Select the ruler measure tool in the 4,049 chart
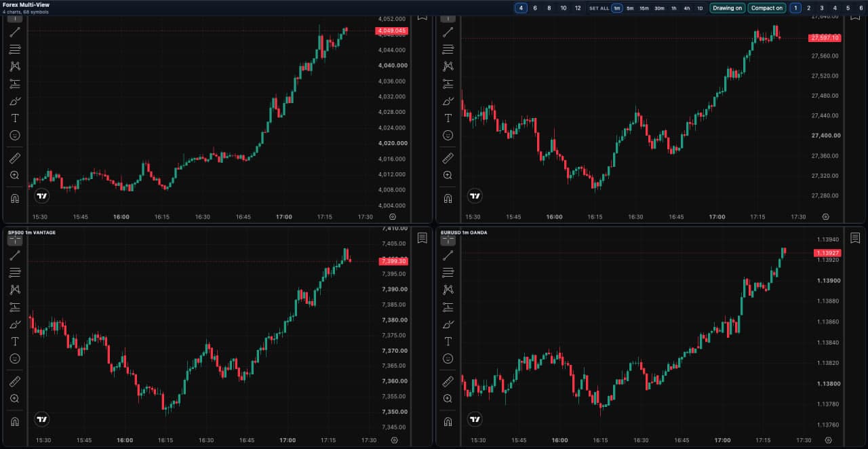The width and height of the screenshot is (868, 449). [x=15, y=158]
